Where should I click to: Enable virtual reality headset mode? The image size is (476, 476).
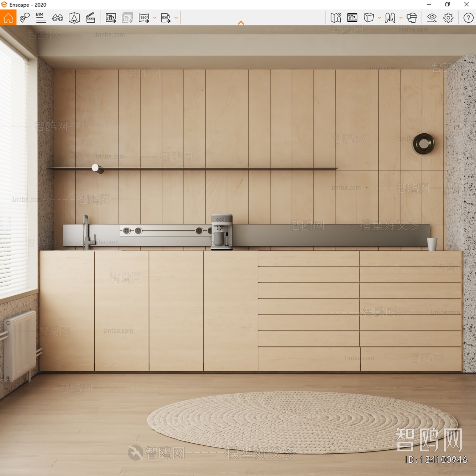pyautogui.click(x=412, y=18)
